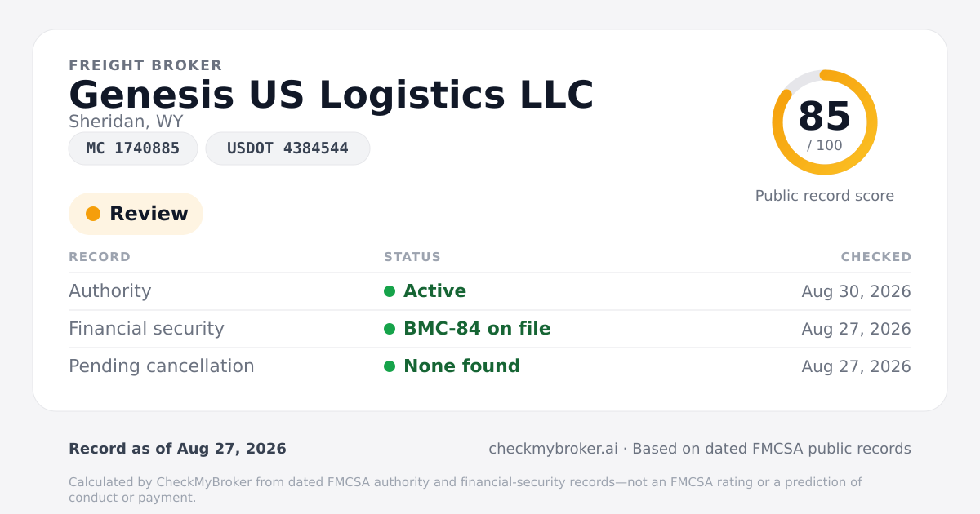Click the green dot beside BMC-84 on file
Screen dimensions: 980x514
[390, 329]
